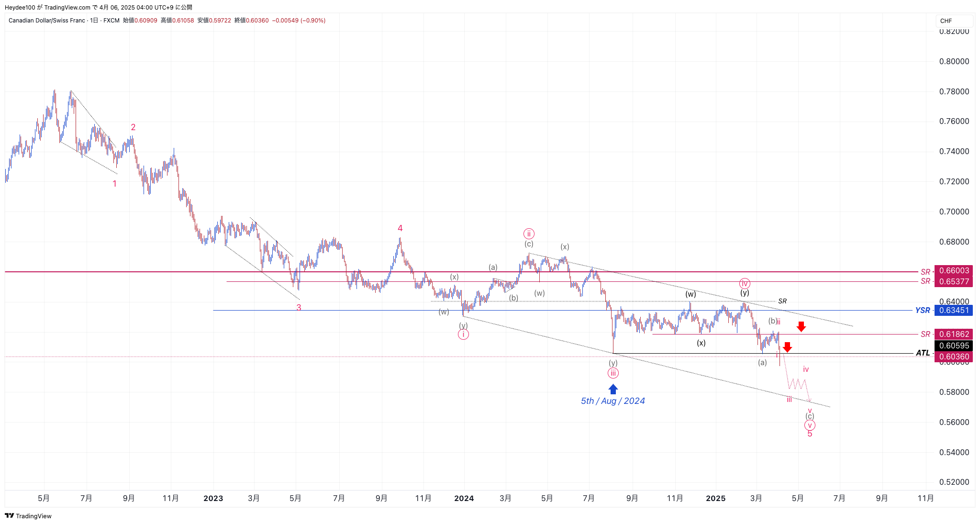This screenshot has height=524, width=980.
Task: Click the YSR 0.63451 blue price label
Action: 954,310
